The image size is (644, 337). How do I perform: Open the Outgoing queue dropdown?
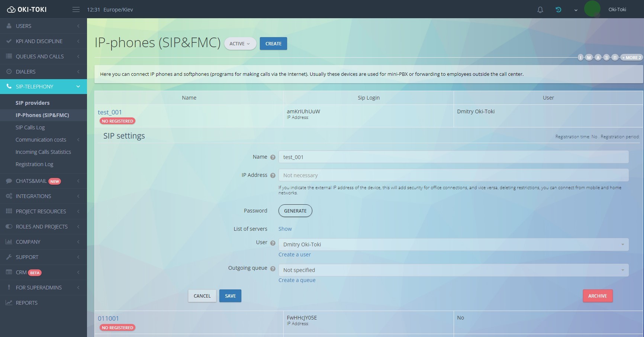453,270
